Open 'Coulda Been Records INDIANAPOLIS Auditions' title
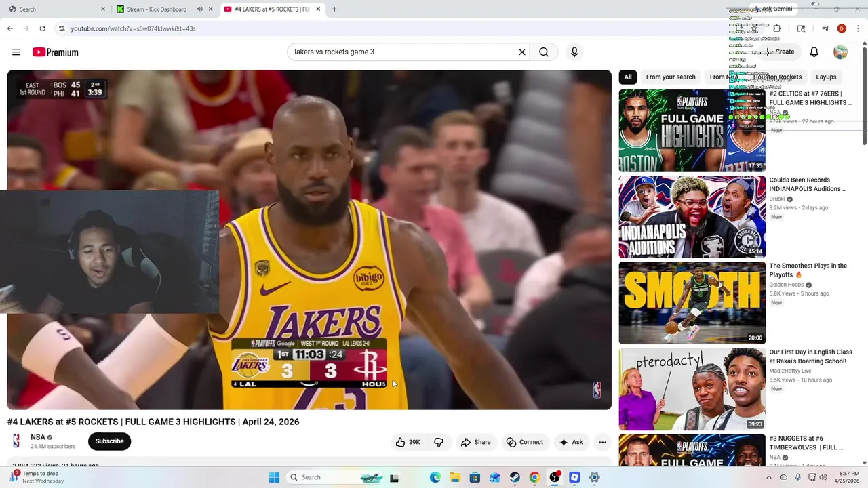 (x=808, y=185)
